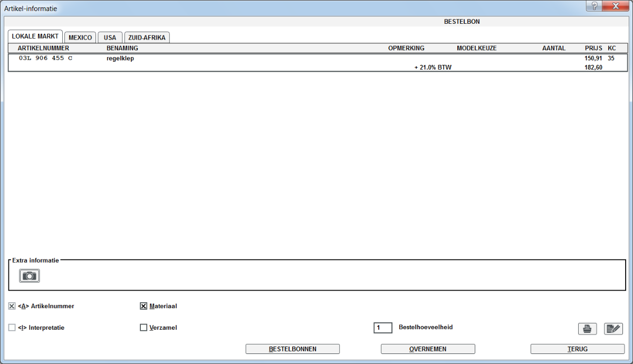633x364 pixels.
Task: Click the camera photo icon
Action: click(30, 276)
